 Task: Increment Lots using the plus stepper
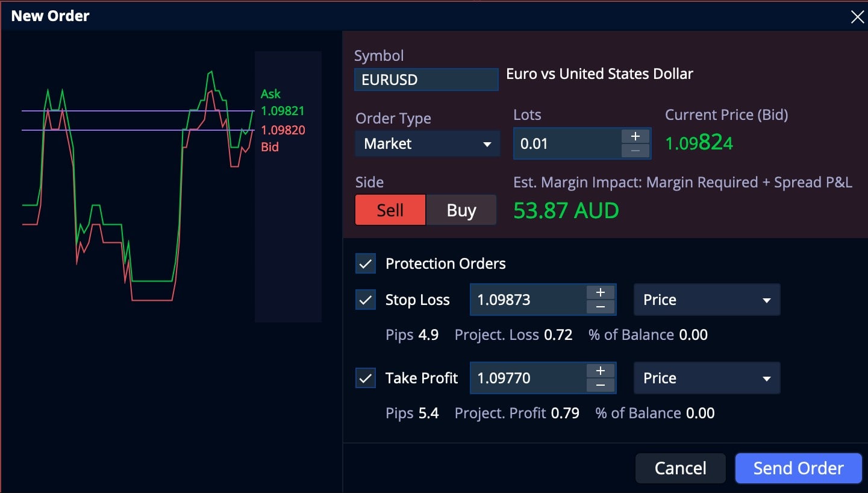(x=634, y=136)
